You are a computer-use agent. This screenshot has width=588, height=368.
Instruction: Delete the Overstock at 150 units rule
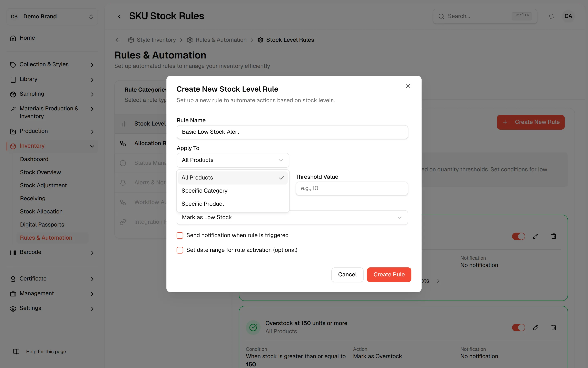(x=553, y=327)
